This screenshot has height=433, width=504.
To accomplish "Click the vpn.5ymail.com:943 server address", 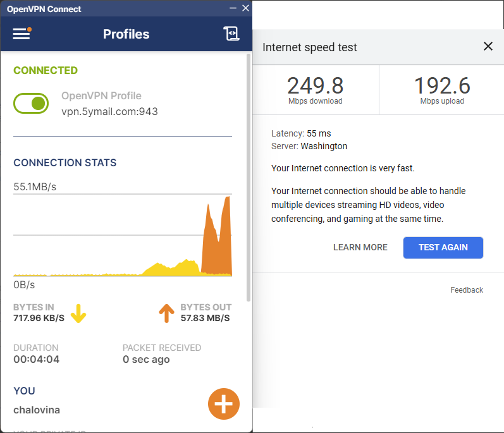I will tap(109, 112).
